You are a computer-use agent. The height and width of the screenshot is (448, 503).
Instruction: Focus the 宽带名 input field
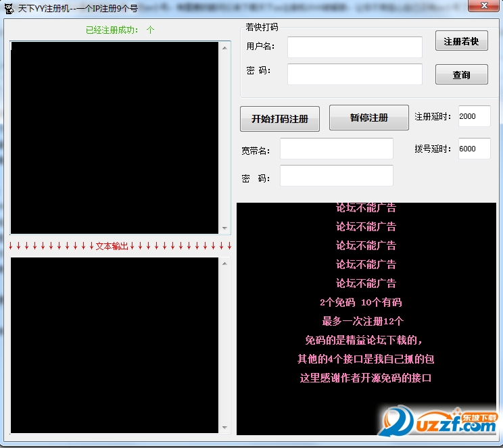[x=337, y=149]
